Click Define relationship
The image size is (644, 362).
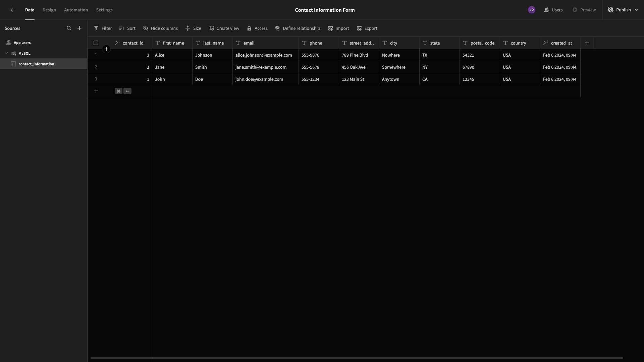pos(298,28)
